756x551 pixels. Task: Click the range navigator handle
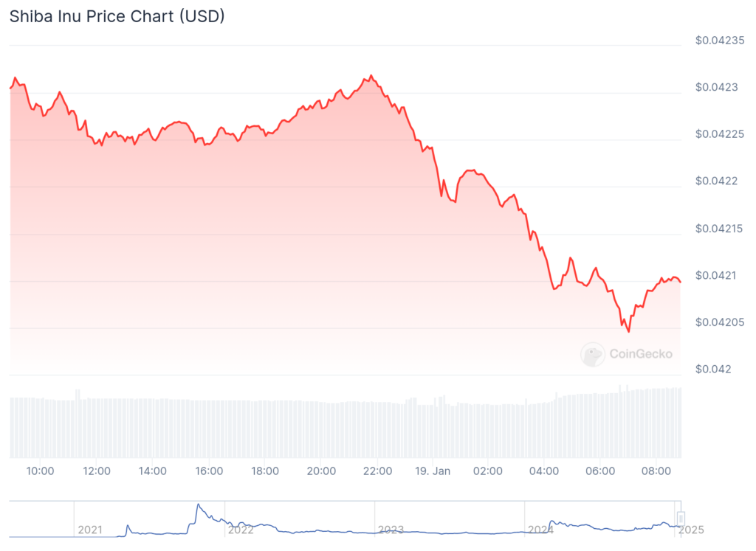(681, 518)
